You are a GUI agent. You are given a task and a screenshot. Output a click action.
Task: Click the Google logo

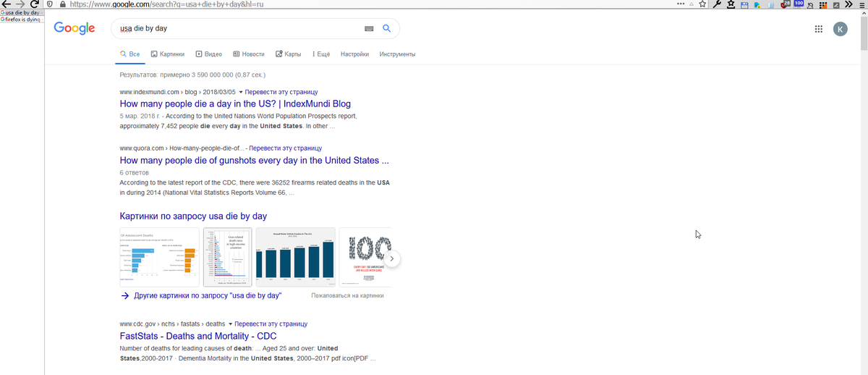[x=75, y=28]
